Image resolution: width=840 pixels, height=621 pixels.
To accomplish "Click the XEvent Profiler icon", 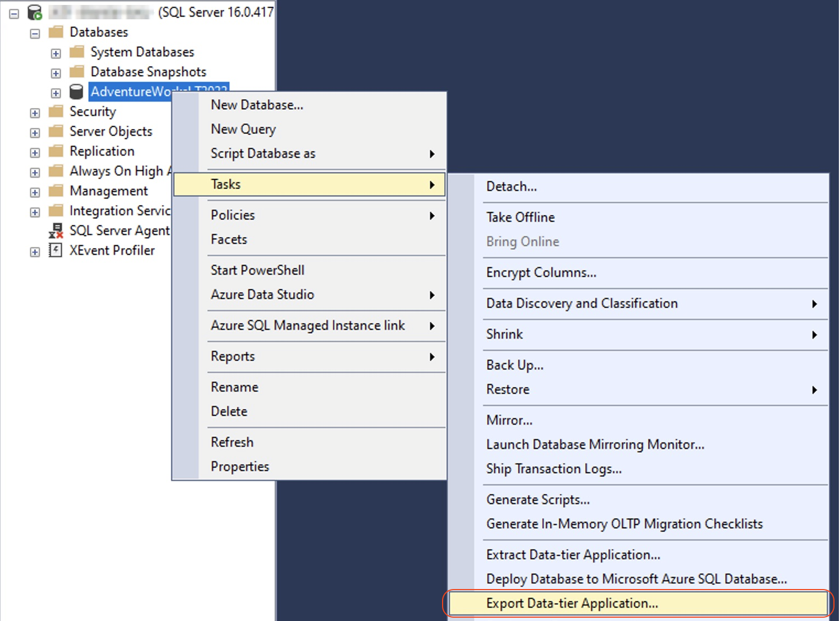I will tap(56, 250).
